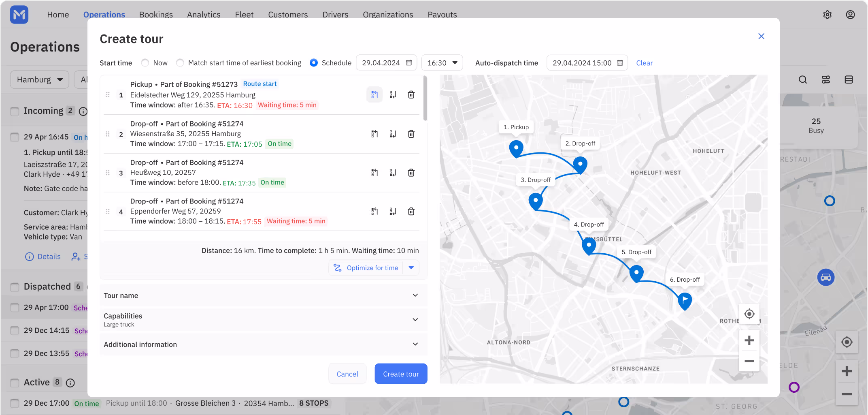Click move-to-bottom icon for stop 4 Eppendorfer Weg
Screen dimensions: 868x415
pos(393,212)
